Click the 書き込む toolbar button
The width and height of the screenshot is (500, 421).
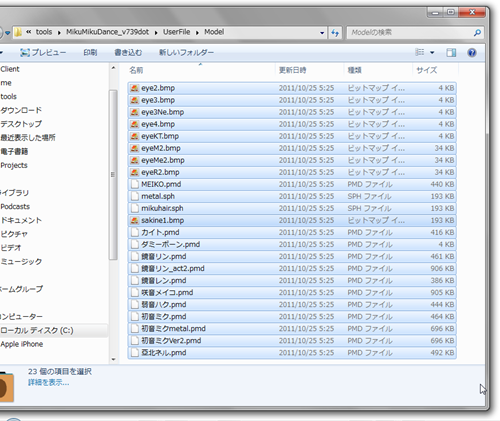(x=128, y=52)
